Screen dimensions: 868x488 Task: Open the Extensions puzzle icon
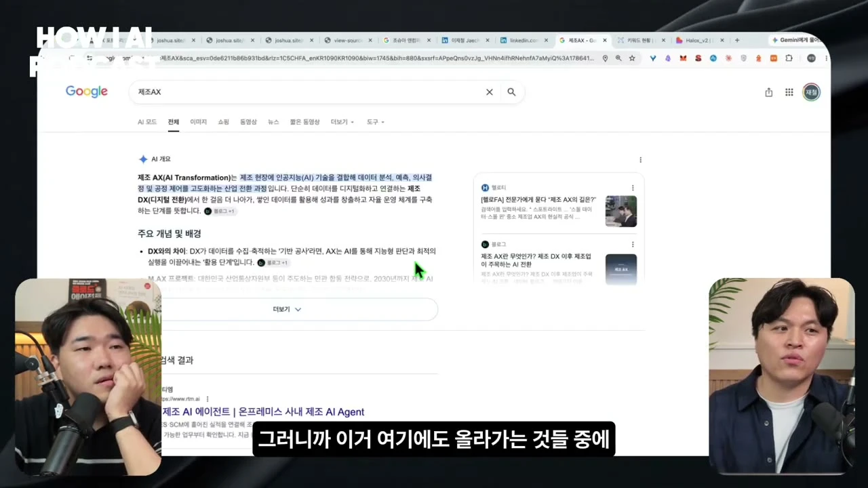(x=789, y=58)
